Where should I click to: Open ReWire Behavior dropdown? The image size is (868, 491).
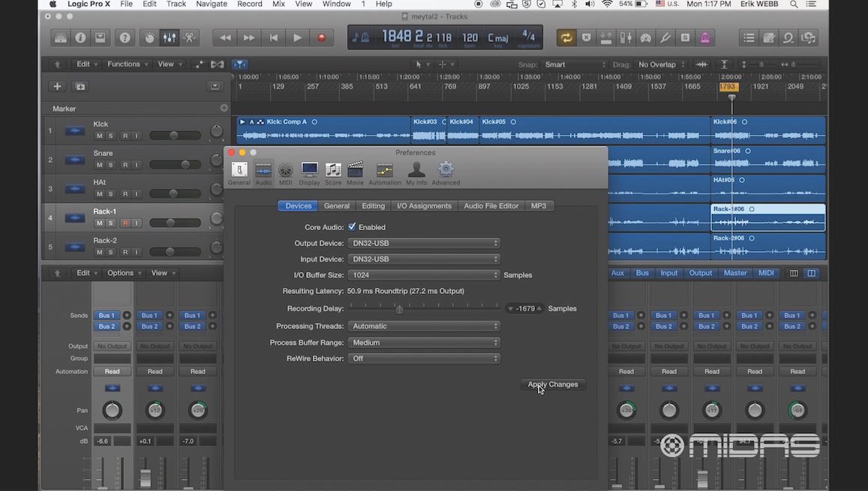(424, 358)
